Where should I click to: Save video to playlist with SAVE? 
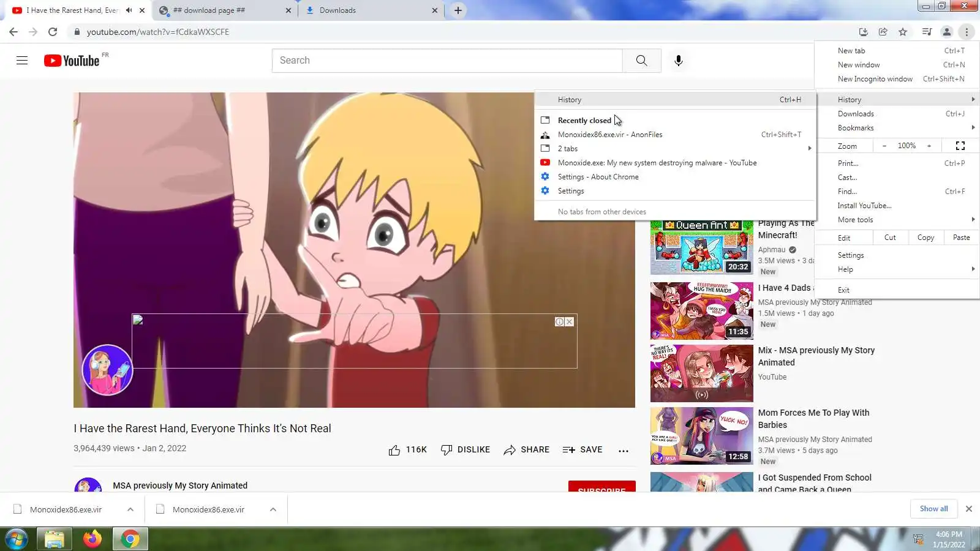[582, 450]
